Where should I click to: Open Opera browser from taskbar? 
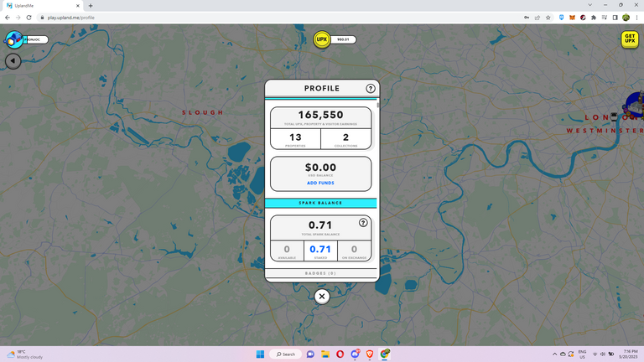[x=340, y=354]
